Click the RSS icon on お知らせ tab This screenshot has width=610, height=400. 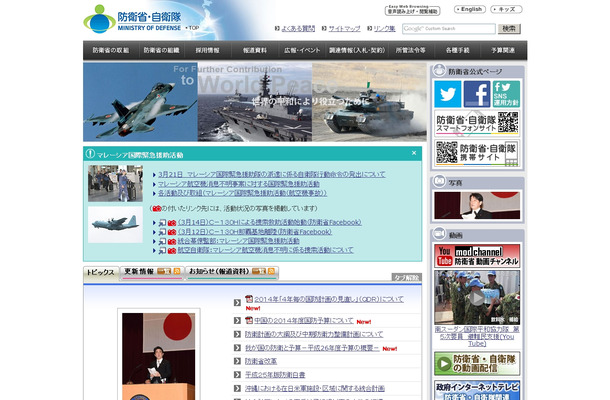272,271
